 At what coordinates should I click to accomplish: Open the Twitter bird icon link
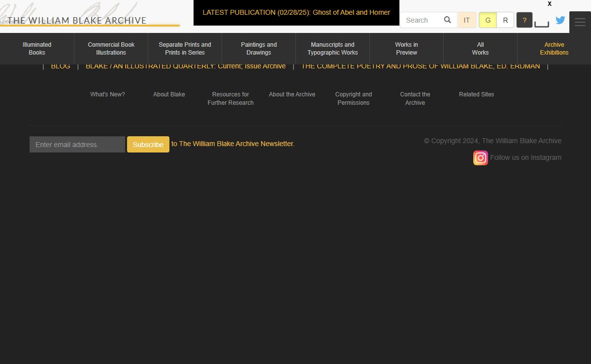[x=560, y=20]
